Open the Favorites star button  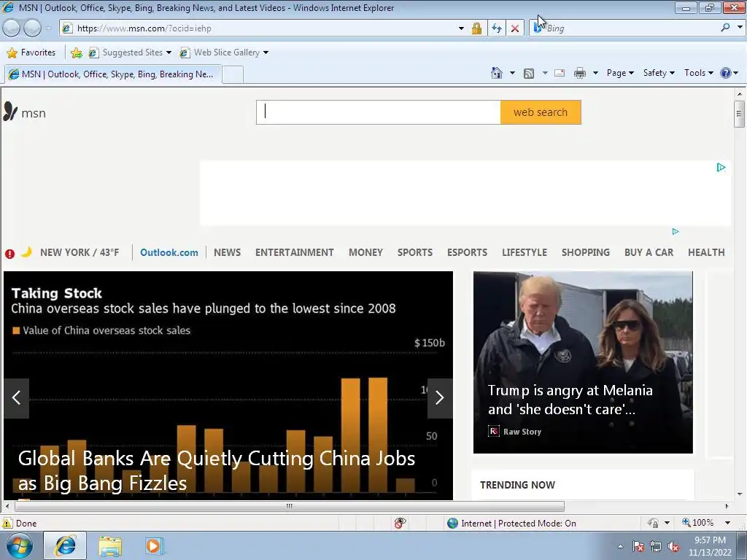(x=31, y=52)
